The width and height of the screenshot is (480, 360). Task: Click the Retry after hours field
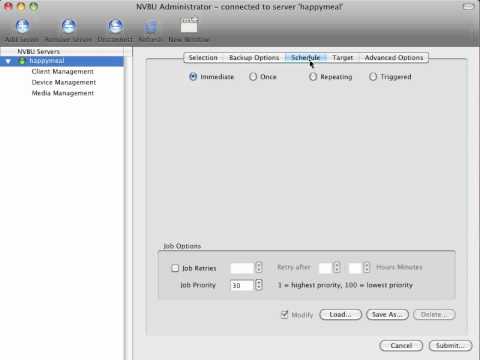(325, 268)
